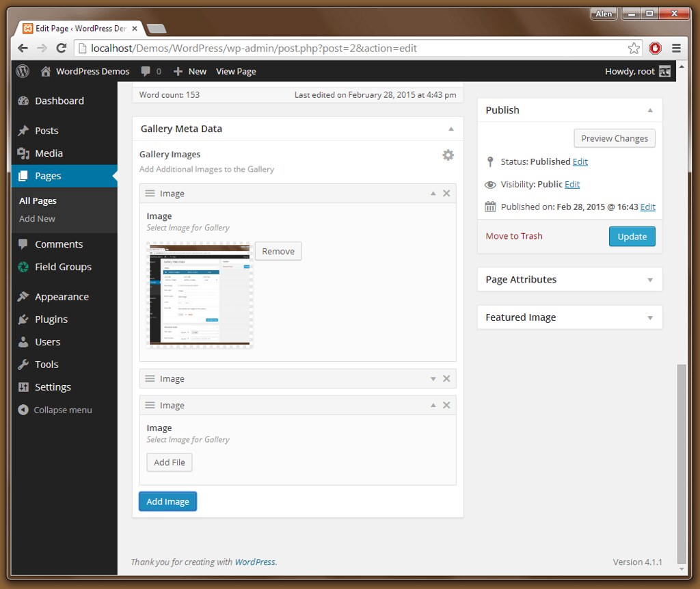Click the blue Add Image button

tap(168, 502)
